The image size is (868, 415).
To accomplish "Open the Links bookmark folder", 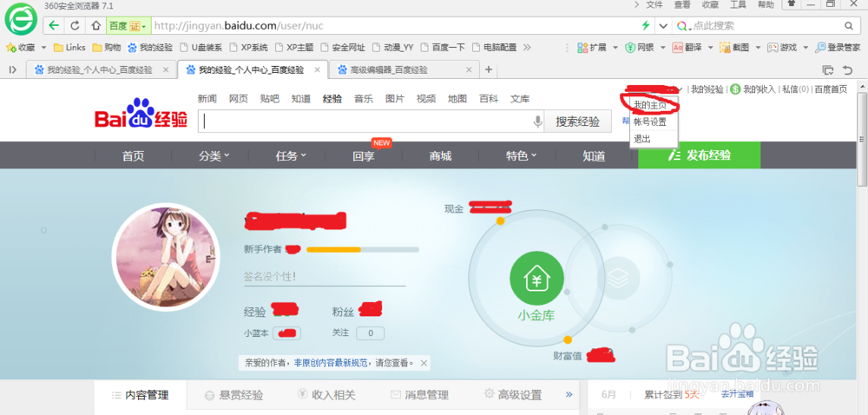I will tap(69, 48).
